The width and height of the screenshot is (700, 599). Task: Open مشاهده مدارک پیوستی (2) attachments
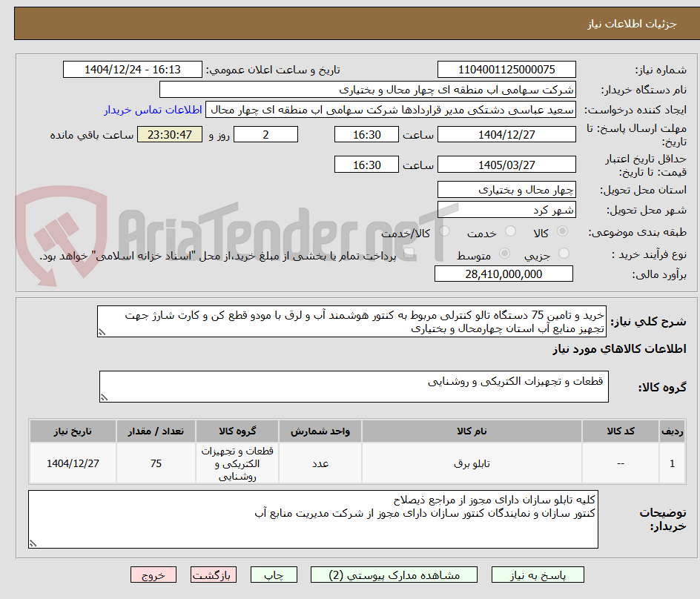pyautogui.click(x=394, y=575)
